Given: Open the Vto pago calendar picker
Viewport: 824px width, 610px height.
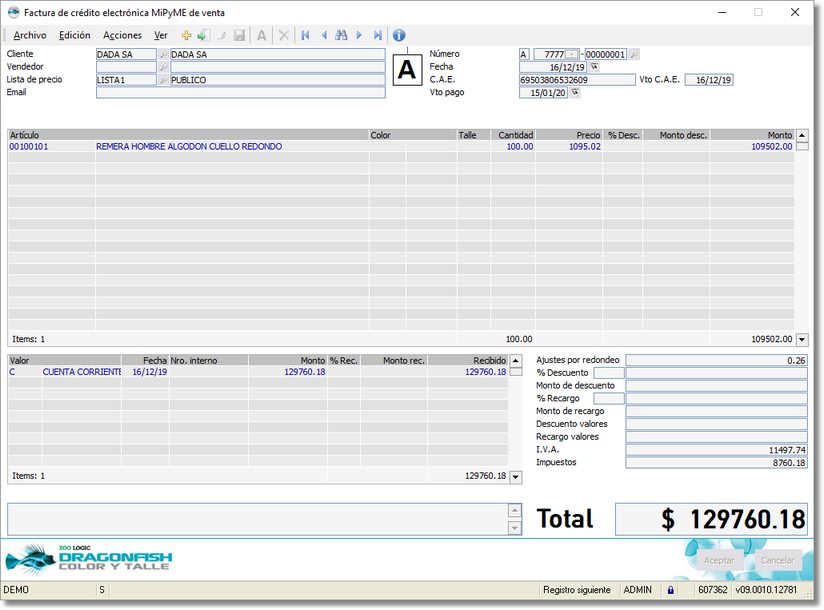Looking at the screenshot, I should click(575, 93).
